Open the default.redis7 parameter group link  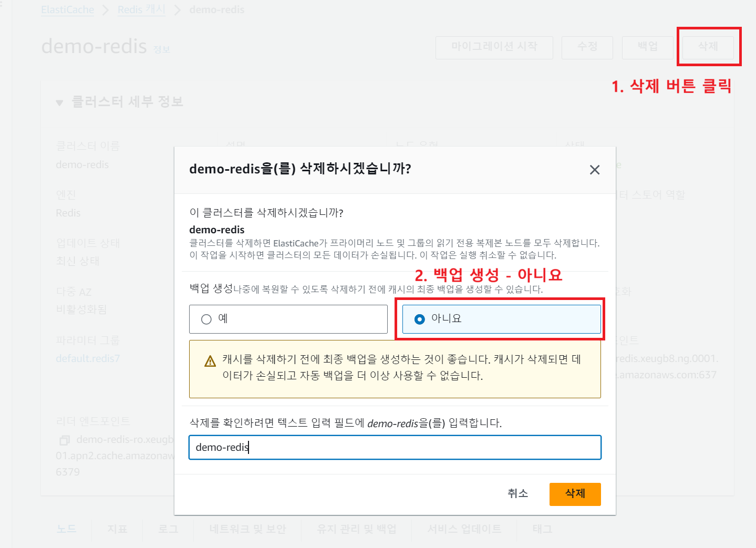tap(88, 358)
